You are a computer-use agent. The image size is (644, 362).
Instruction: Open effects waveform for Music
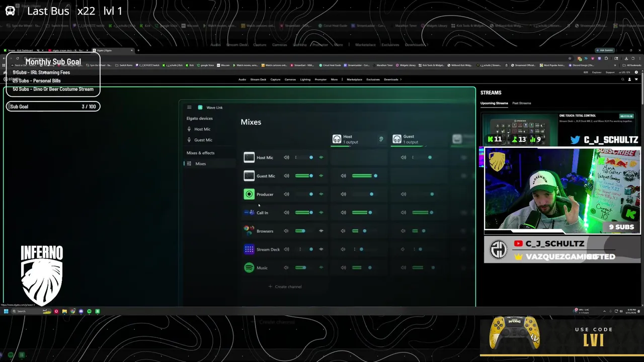[x=321, y=267]
